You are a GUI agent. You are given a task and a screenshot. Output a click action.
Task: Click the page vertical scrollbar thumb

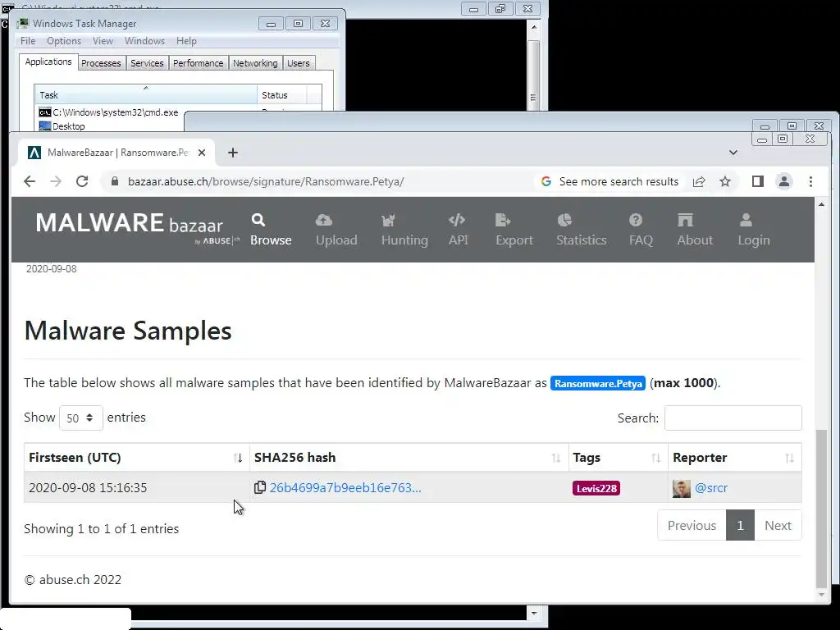coord(821,508)
